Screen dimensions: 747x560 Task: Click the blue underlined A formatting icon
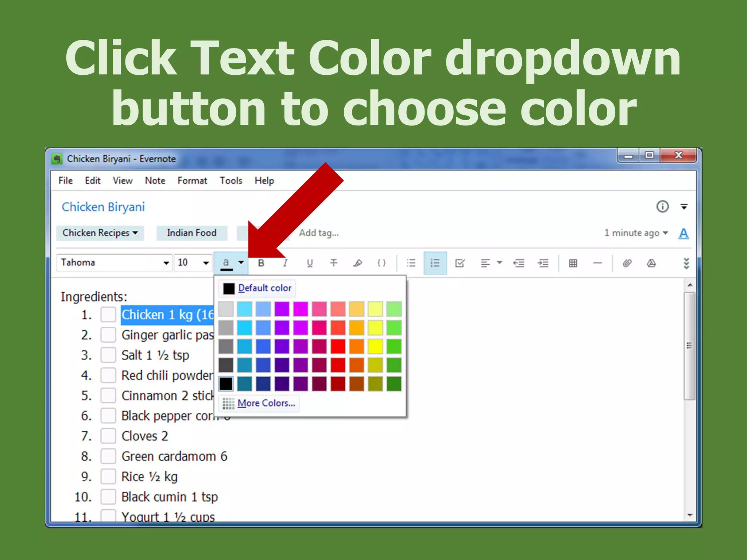pos(684,233)
